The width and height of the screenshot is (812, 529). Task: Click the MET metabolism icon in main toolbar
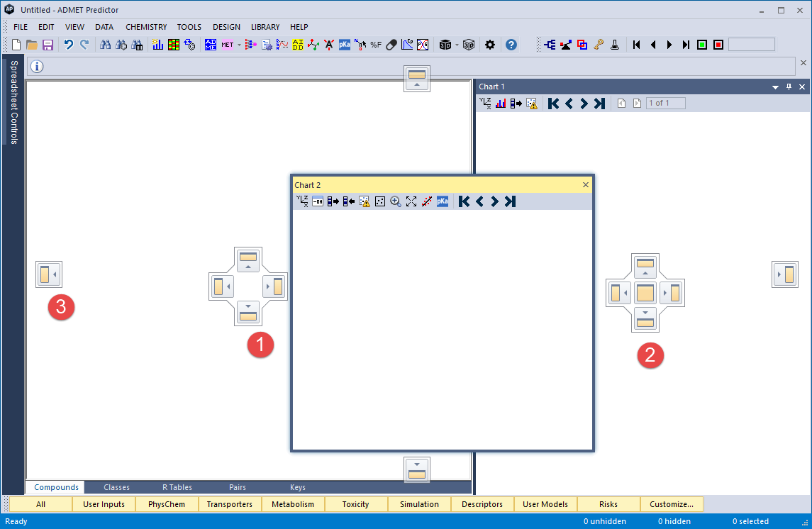point(228,45)
